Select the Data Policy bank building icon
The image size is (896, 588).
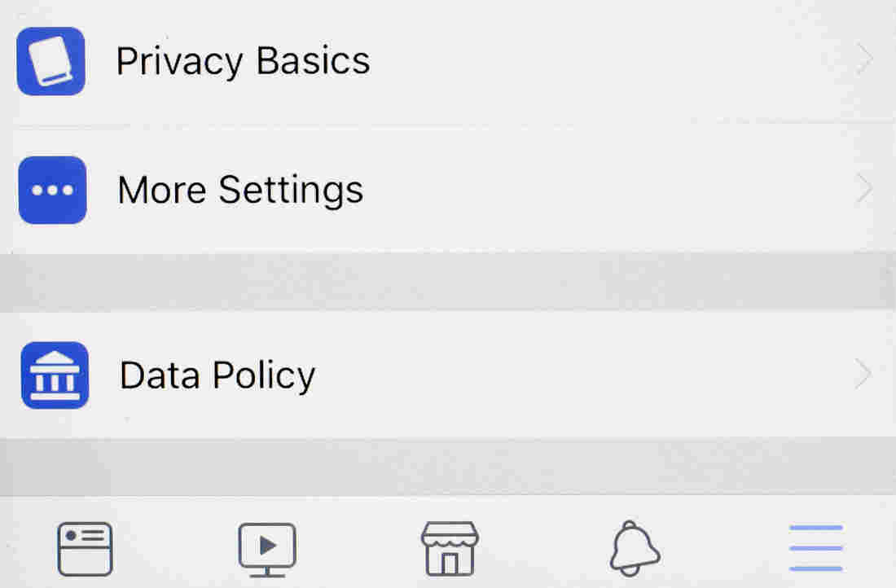tap(55, 375)
